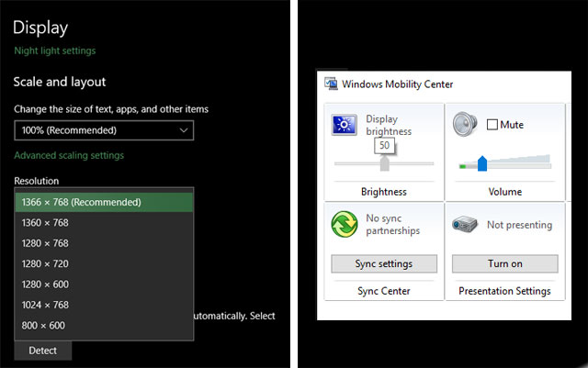Select the 1280 × 720 resolution
Image resolution: width=588 pixels, height=368 pixels.
tap(104, 263)
